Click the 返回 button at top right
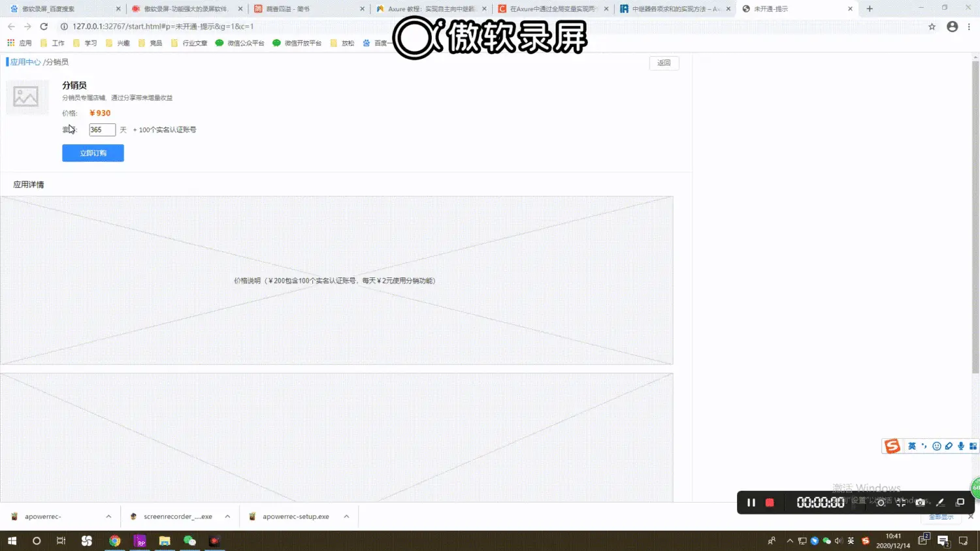The width and height of the screenshot is (980, 551). coord(664,63)
